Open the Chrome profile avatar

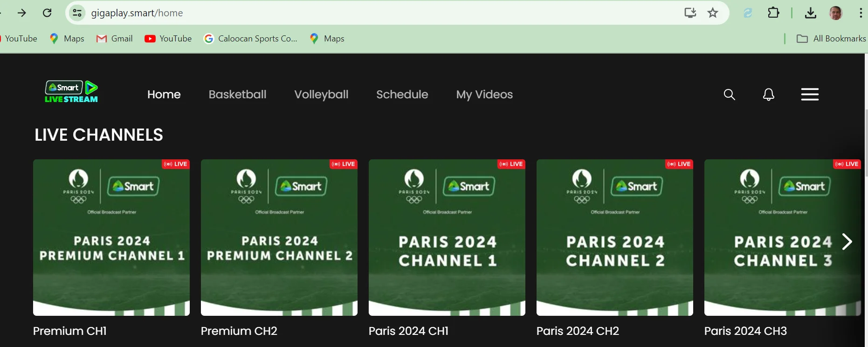click(836, 13)
